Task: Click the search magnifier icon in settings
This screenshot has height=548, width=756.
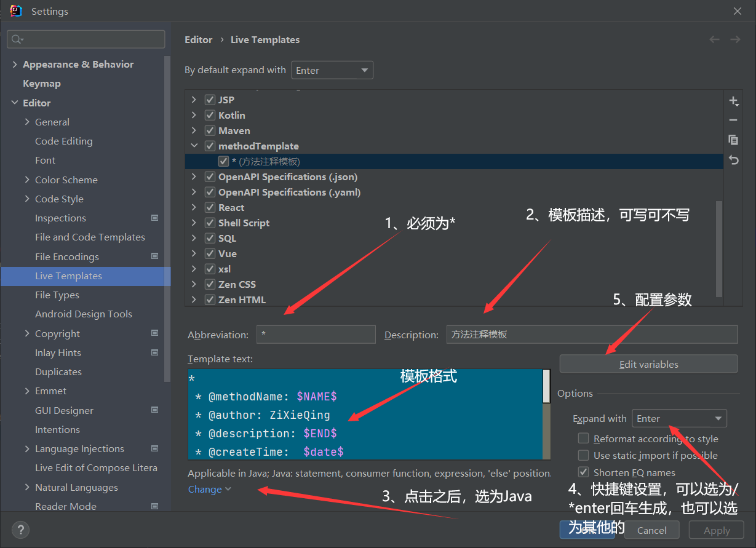Action: [x=17, y=39]
